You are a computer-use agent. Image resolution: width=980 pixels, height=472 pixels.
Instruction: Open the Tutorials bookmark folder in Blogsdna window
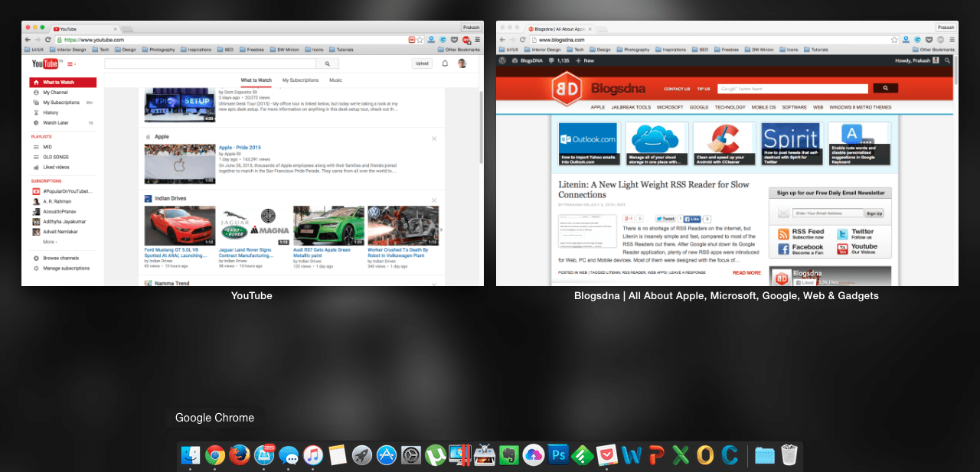815,49
